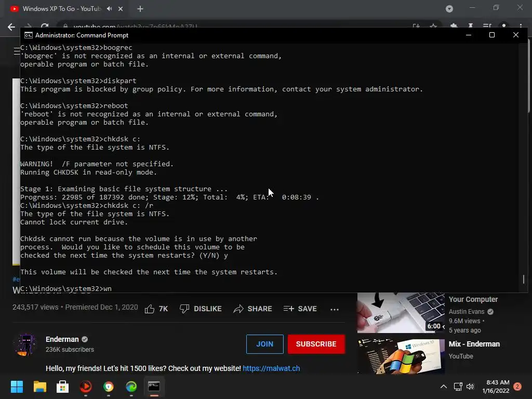Viewport: 532px width, 399px height.
Task: Open Chrome profile dropdown indicator
Action: [449, 9]
